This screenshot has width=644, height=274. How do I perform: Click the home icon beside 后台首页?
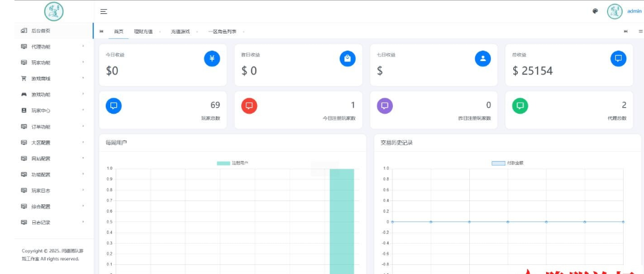(24, 30)
